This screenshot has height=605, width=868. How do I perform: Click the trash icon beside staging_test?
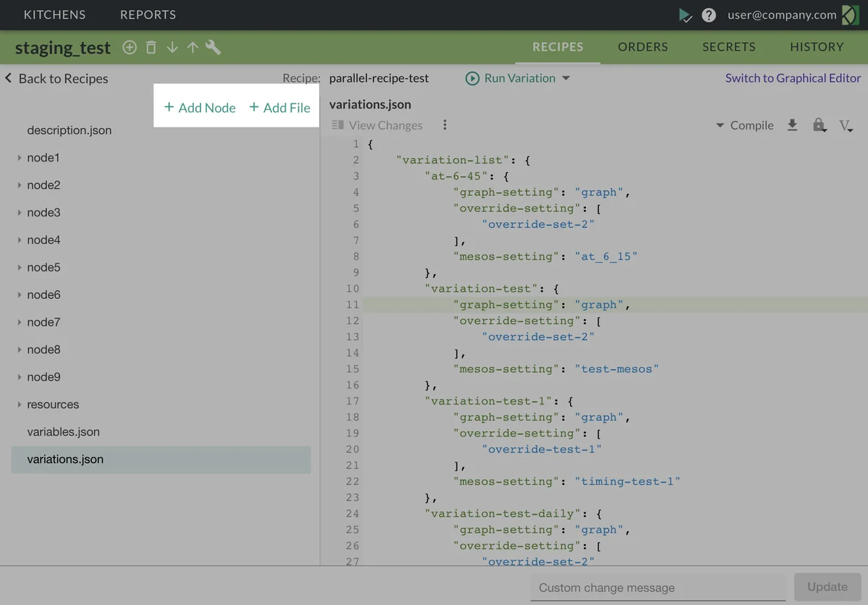pyautogui.click(x=150, y=48)
